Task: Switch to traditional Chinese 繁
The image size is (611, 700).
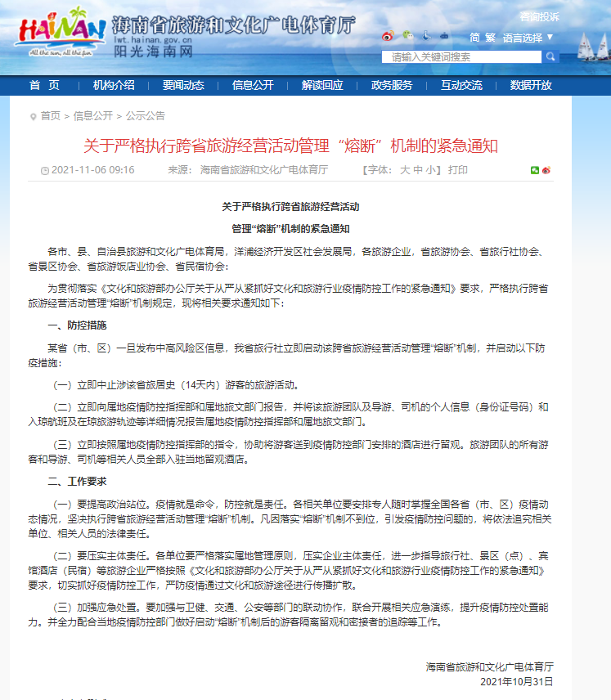Action: [491, 38]
